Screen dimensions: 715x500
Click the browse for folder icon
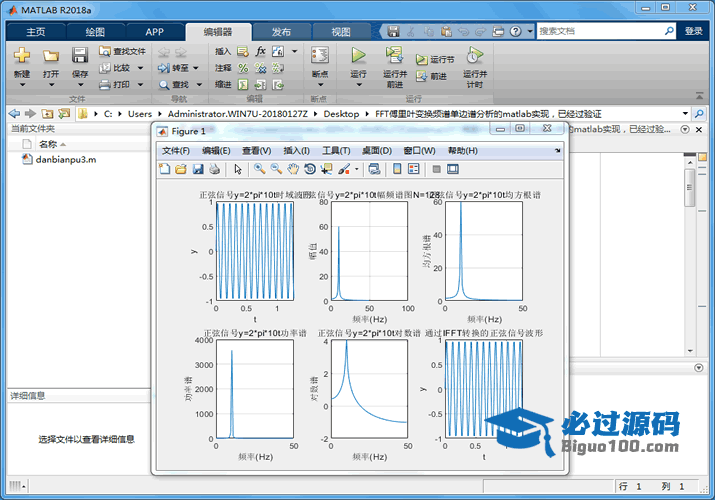[x=64, y=113]
